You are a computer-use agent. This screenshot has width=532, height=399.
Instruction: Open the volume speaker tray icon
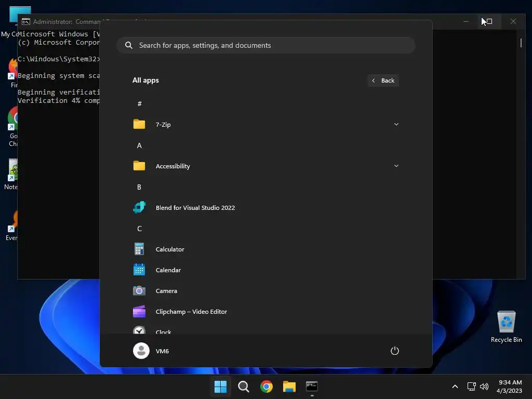point(484,387)
